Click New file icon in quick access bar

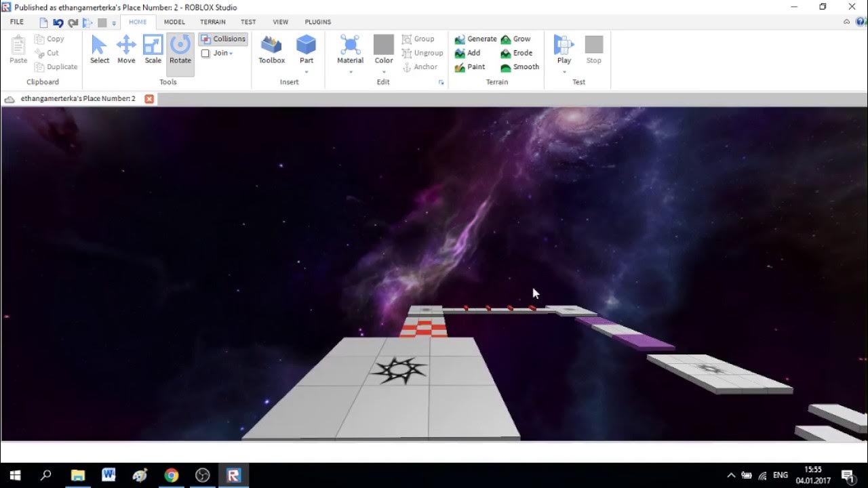coord(43,22)
